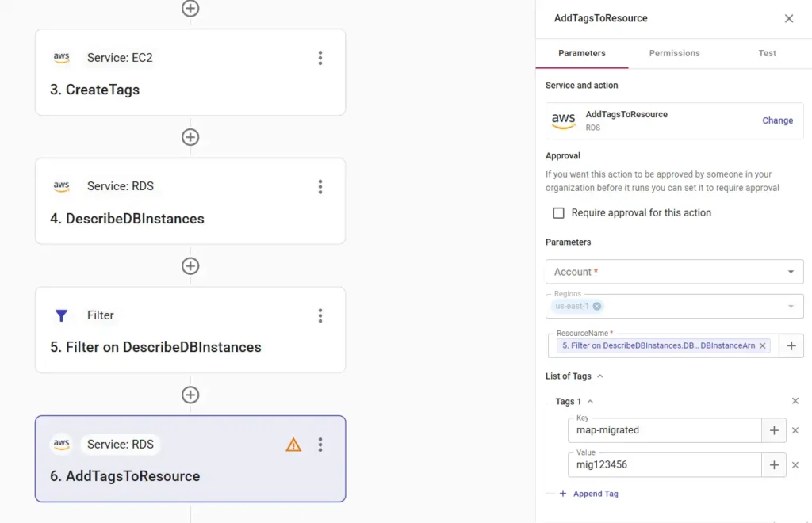The width and height of the screenshot is (812, 523).
Task: Click the plus icon beside Append Tag
Action: coord(563,494)
